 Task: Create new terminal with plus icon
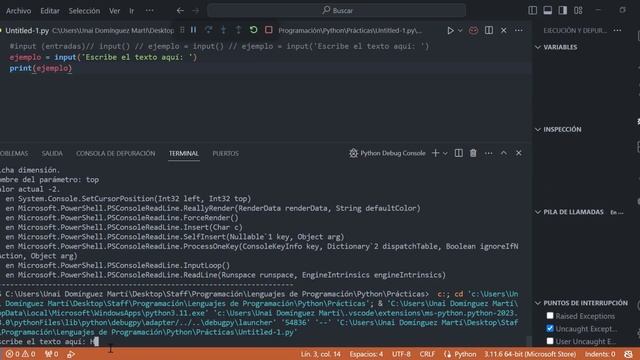click(x=436, y=153)
